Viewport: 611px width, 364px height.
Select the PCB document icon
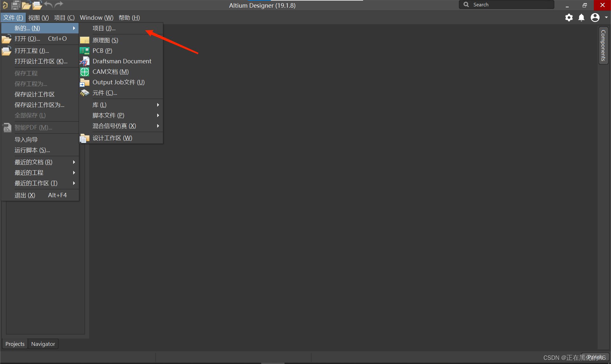pyautogui.click(x=85, y=51)
